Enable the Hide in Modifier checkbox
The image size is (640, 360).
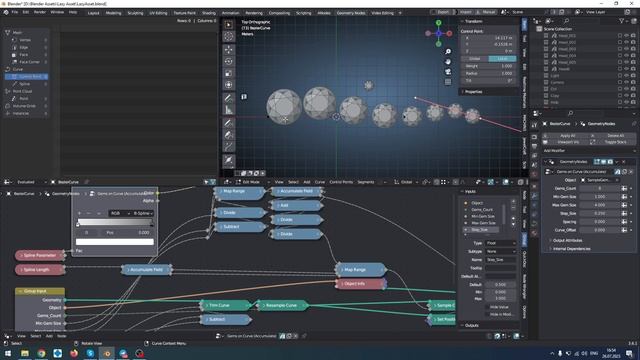[487, 314]
